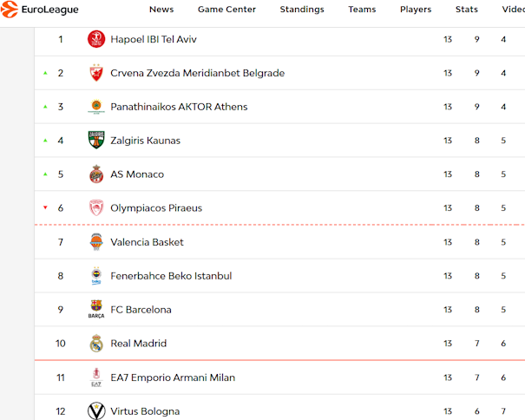Click the FC Barcelona crest

(96, 310)
